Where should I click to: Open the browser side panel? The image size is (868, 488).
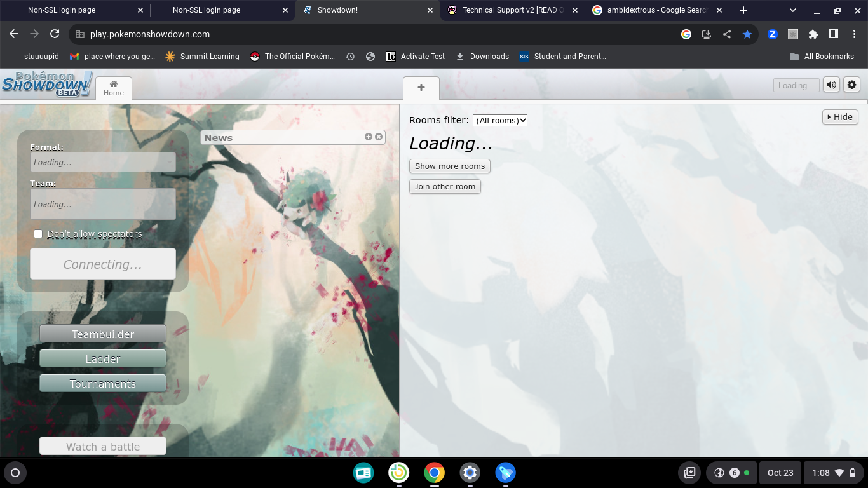coord(834,34)
